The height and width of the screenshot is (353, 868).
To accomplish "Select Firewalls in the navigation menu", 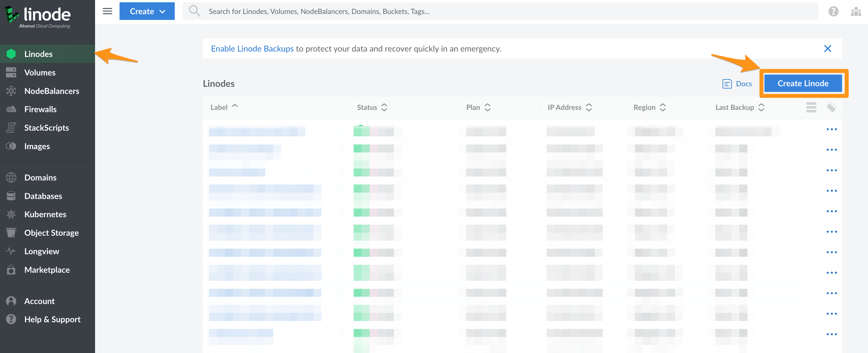I will tap(40, 109).
